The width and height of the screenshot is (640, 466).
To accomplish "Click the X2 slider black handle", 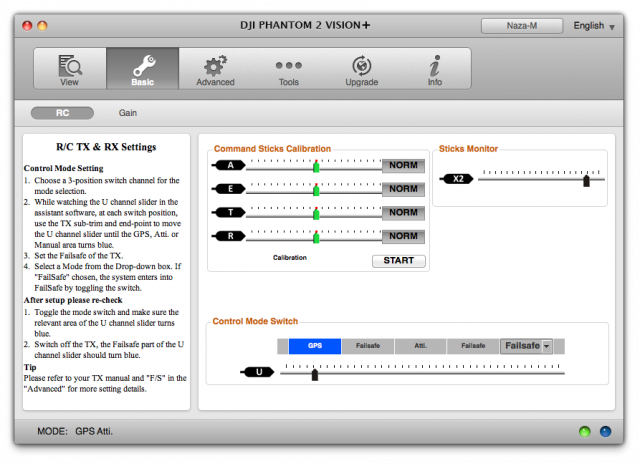I will tap(587, 180).
